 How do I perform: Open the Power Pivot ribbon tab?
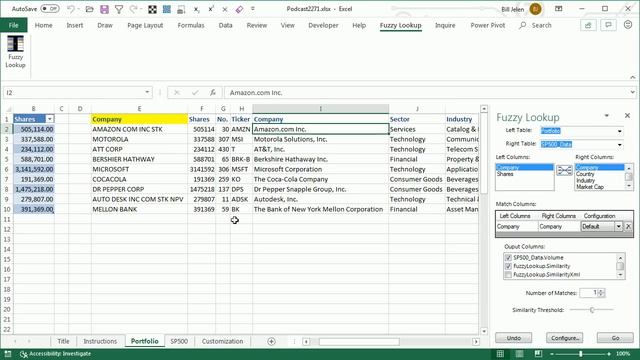pyautogui.click(x=487, y=25)
